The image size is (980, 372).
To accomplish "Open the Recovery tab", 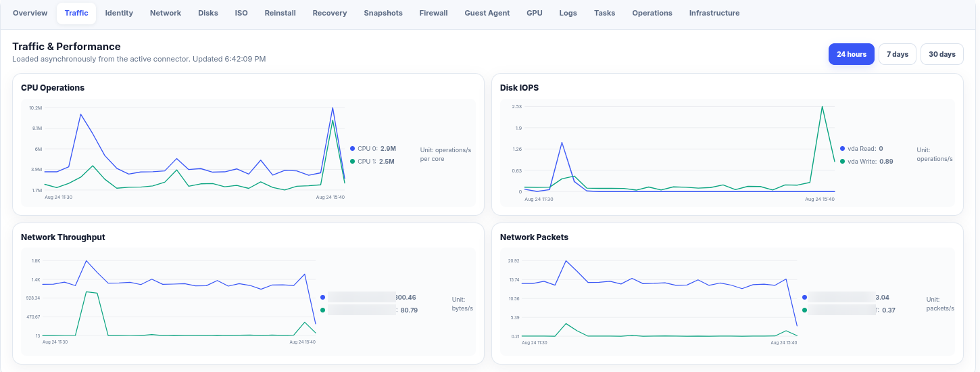I will click(x=330, y=13).
